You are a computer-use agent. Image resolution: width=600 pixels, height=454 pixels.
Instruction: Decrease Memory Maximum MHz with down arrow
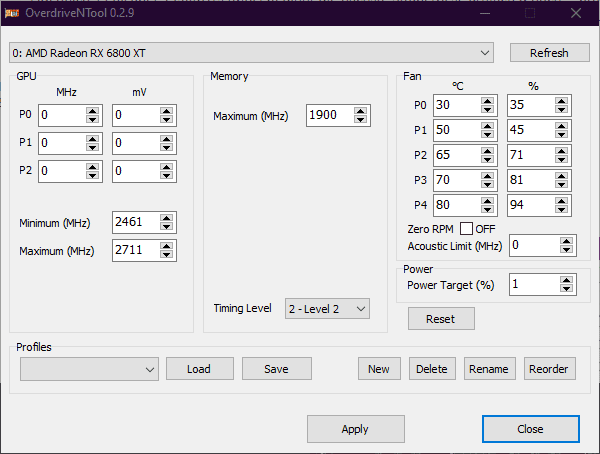[x=360, y=119]
